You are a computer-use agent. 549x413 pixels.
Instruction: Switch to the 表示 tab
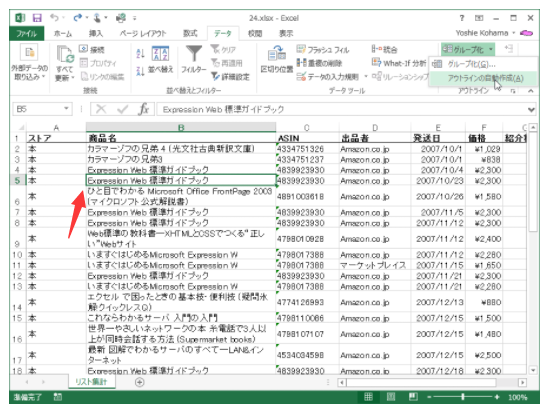point(286,33)
